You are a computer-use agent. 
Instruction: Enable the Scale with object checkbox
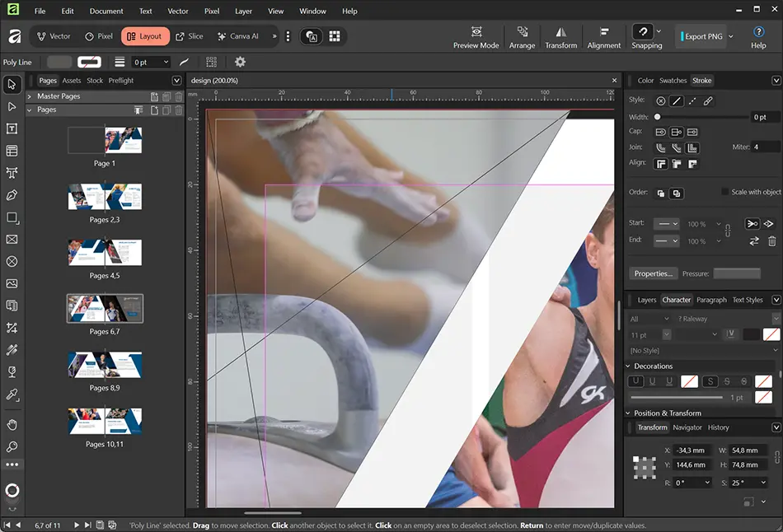(x=724, y=192)
